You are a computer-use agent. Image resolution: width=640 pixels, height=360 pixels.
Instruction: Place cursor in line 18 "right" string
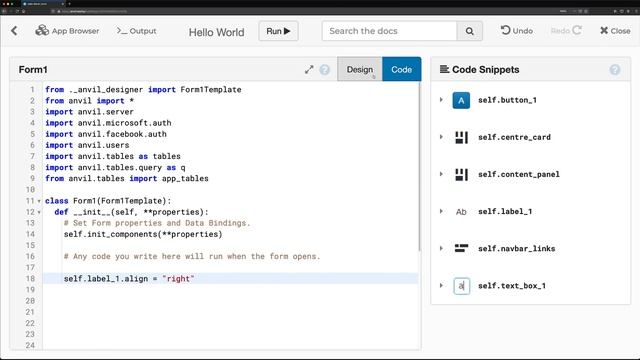pyautogui.click(x=178, y=279)
